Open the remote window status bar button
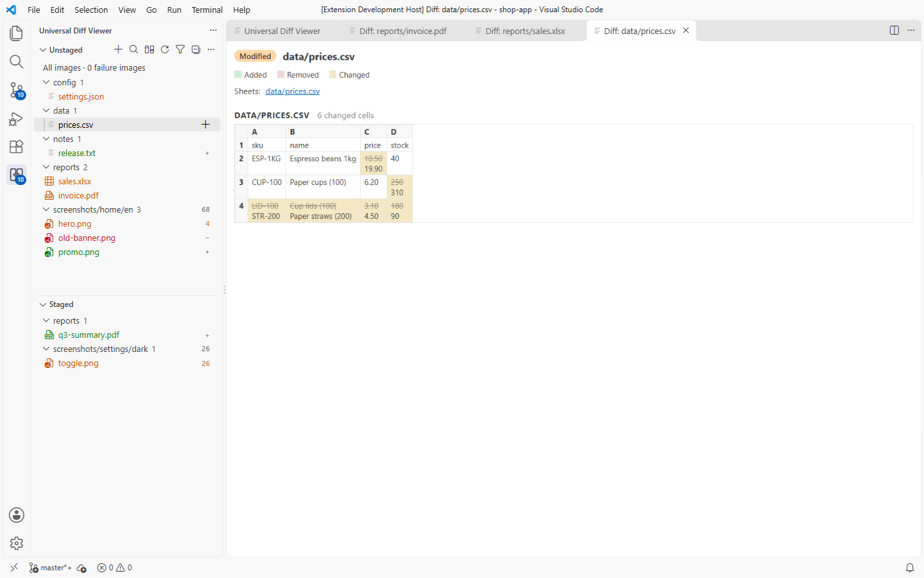 point(14,568)
